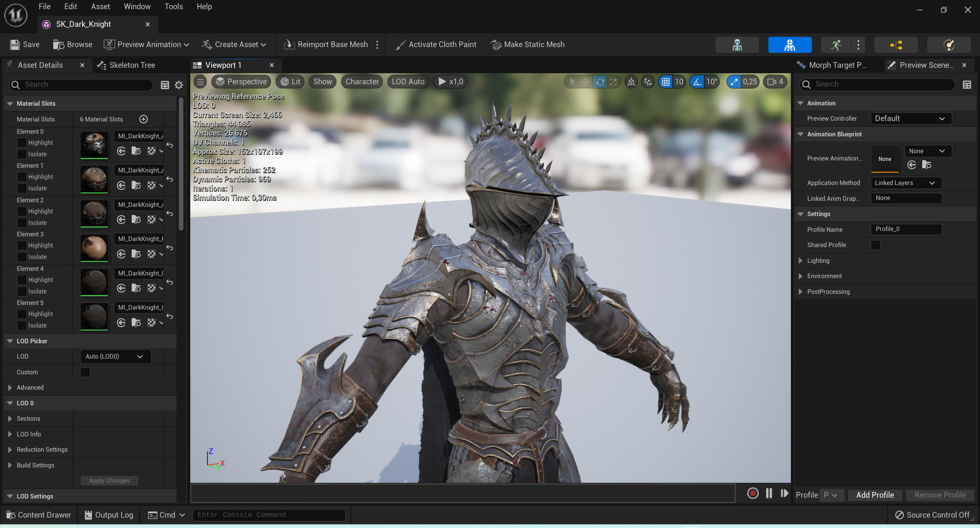980x528 pixels.
Task: Open Asset Details settings gear
Action: pyautogui.click(x=179, y=85)
